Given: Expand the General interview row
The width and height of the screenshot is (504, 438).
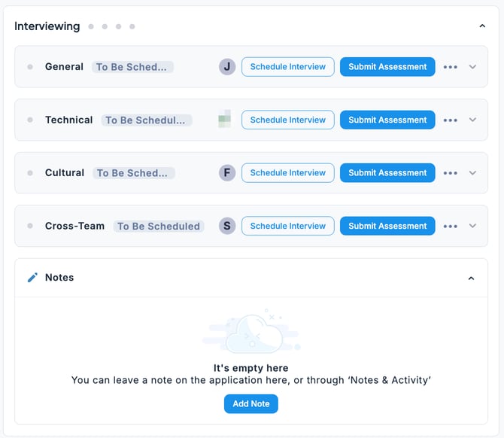Looking at the screenshot, I should pyautogui.click(x=472, y=67).
